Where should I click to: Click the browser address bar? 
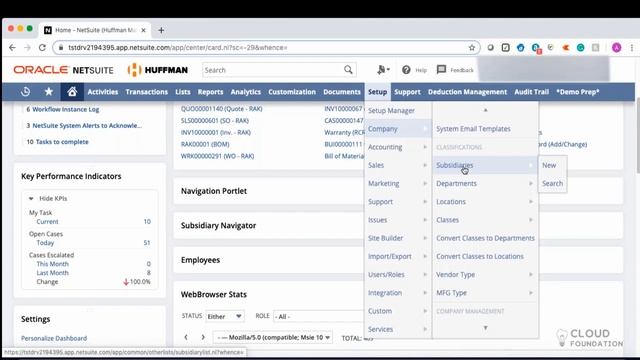[x=265, y=48]
